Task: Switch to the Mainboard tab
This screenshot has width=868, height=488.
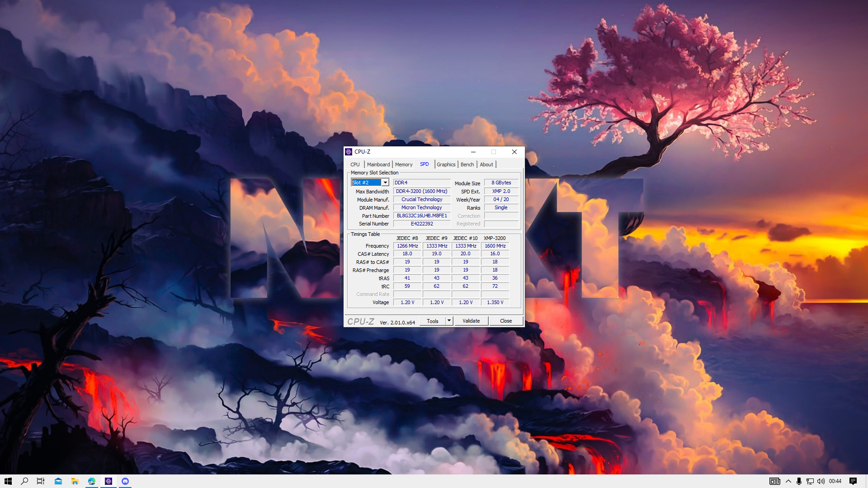Action: pyautogui.click(x=378, y=164)
